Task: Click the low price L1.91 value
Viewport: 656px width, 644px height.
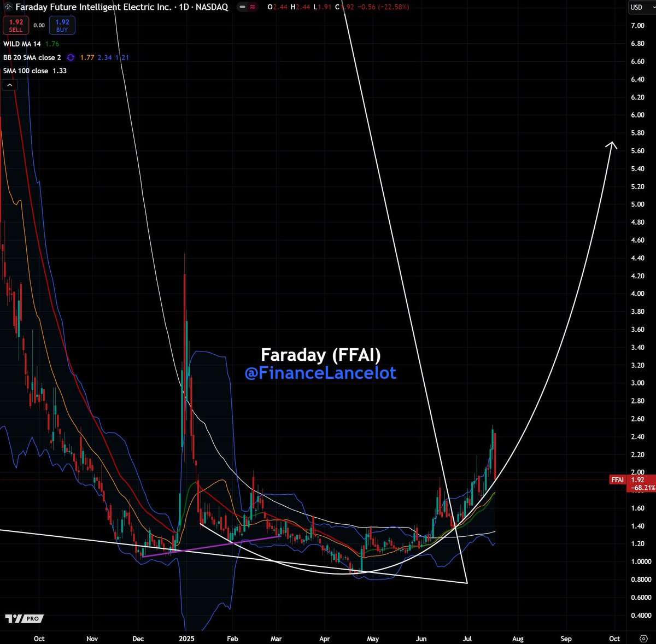Action: (322, 7)
